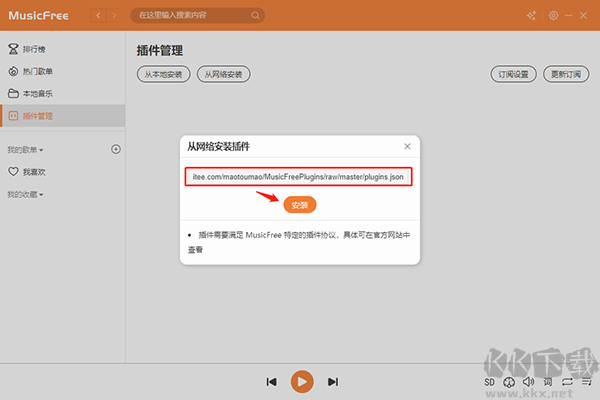Focus the top search input box

coord(197,16)
